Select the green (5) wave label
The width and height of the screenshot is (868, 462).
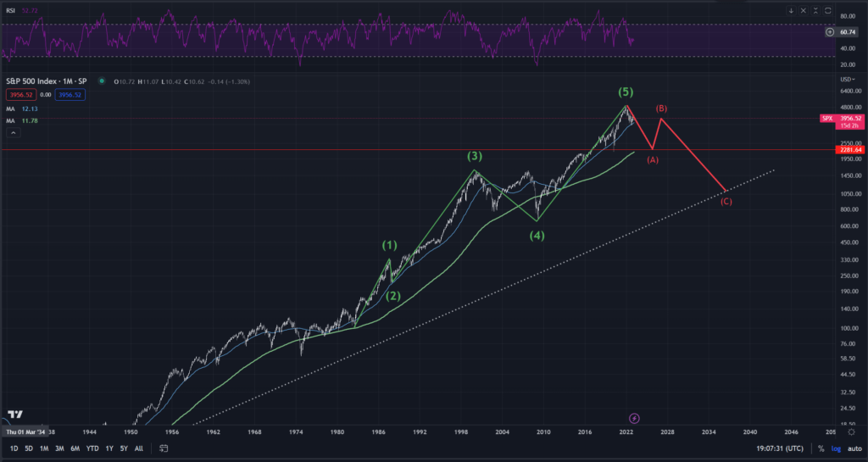pyautogui.click(x=626, y=92)
